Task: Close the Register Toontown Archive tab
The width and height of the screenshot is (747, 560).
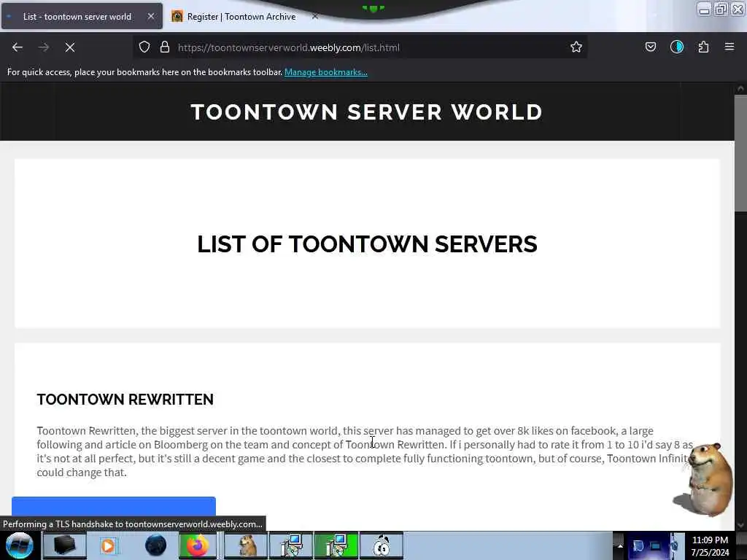Action: (x=315, y=16)
